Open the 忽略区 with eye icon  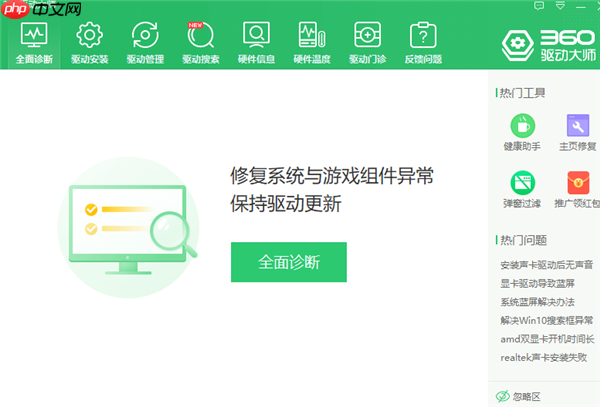518,396
